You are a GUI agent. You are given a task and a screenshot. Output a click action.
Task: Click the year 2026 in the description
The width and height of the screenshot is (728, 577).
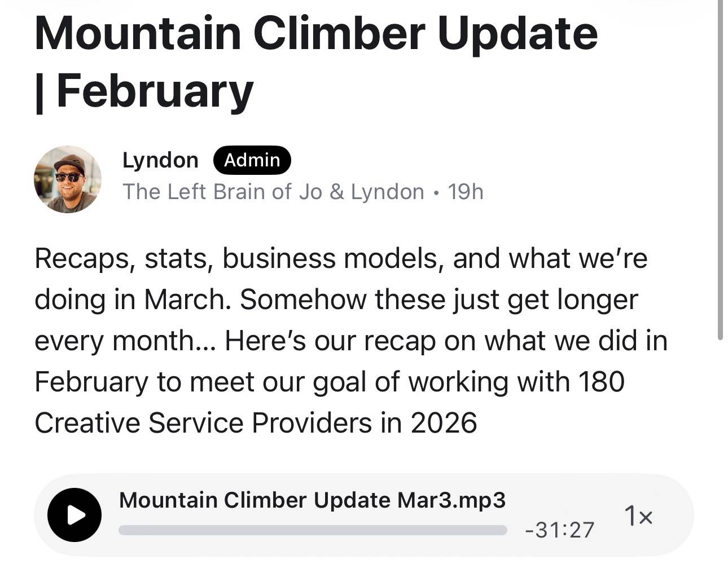coord(444,422)
